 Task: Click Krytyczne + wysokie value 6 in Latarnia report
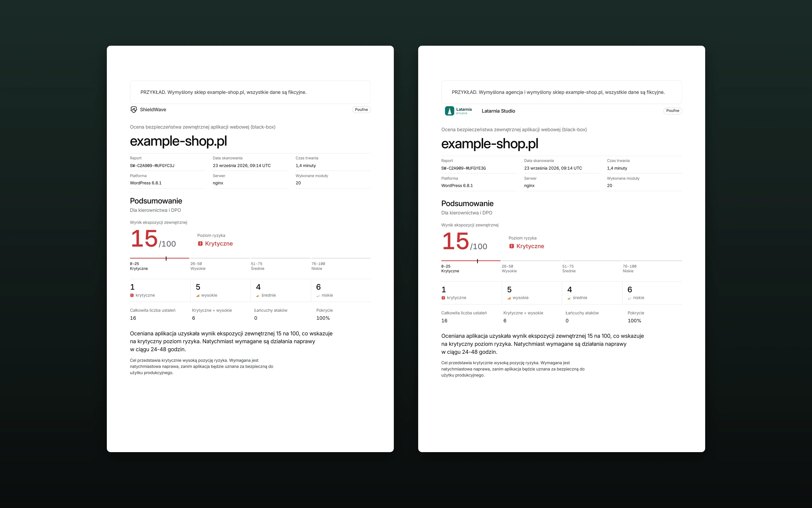click(x=505, y=321)
